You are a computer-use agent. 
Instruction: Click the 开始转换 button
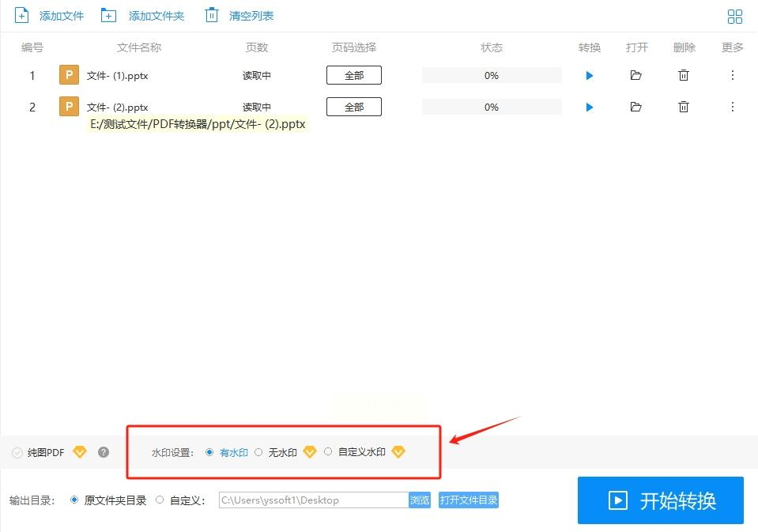pos(660,500)
